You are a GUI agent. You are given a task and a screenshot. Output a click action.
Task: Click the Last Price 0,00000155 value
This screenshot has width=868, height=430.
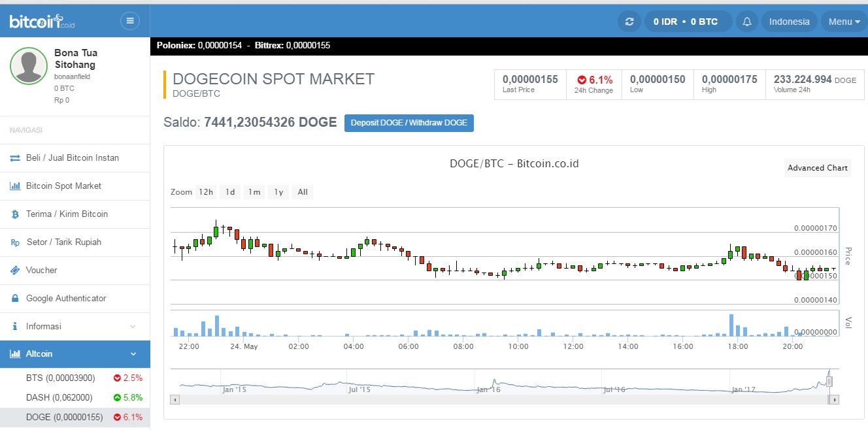(530, 79)
